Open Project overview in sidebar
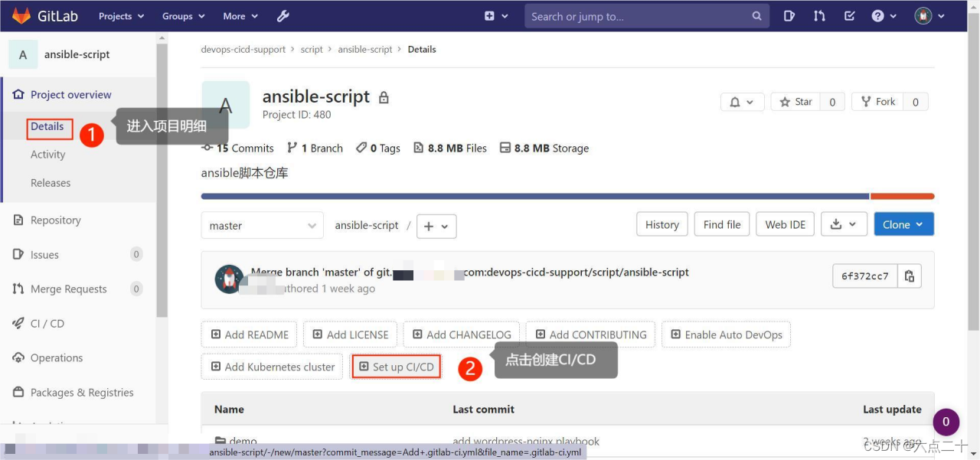 70,95
